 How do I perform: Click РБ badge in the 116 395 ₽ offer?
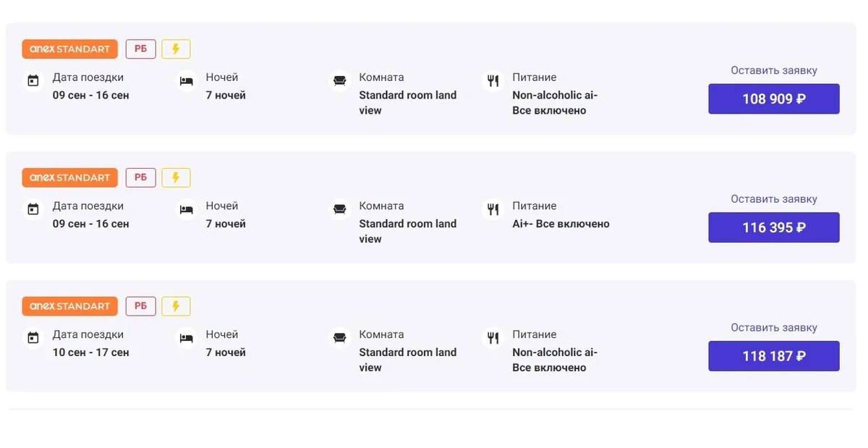pos(140,177)
